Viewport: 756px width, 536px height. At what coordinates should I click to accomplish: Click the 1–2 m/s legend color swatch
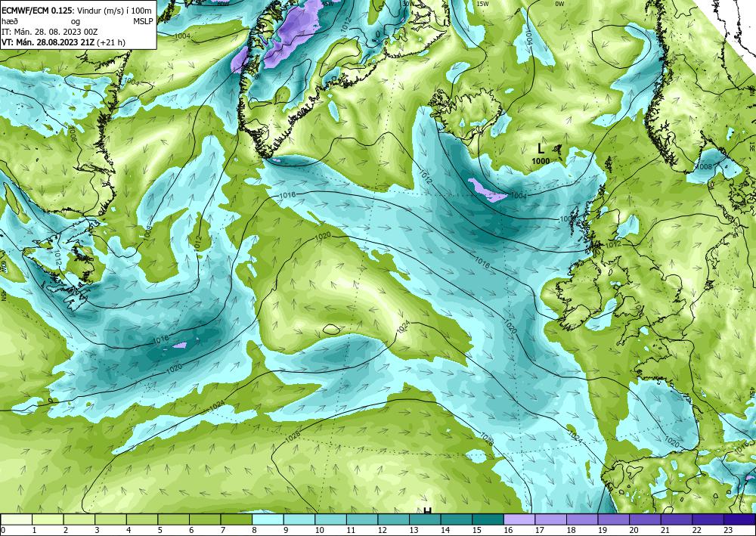[48, 519]
